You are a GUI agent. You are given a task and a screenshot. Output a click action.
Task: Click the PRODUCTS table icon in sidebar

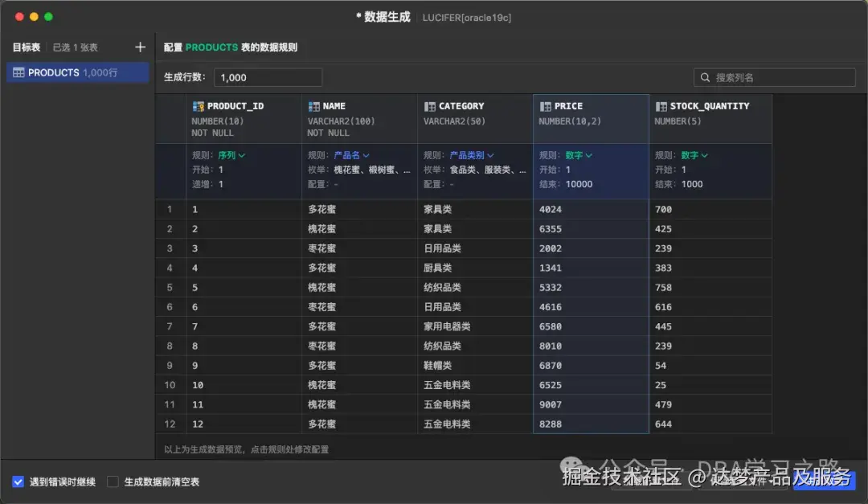(18, 72)
